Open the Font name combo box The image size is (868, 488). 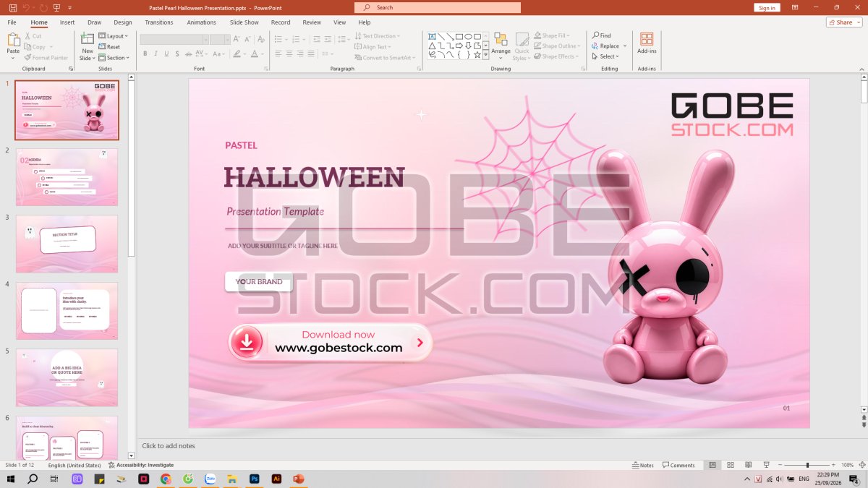(x=174, y=40)
